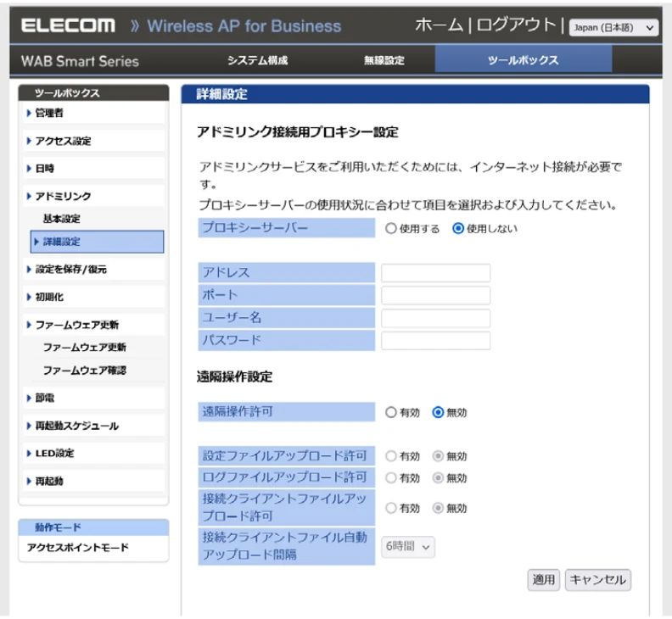The width and height of the screenshot is (672, 619).
Task: Select the ツールボックス tab
Action: tap(523, 60)
